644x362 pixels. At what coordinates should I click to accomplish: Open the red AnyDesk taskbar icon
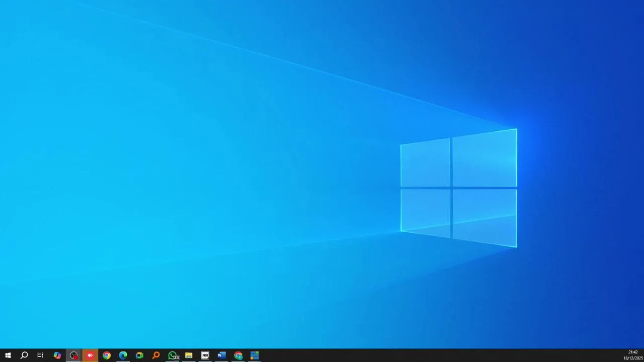tap(90, 355)
